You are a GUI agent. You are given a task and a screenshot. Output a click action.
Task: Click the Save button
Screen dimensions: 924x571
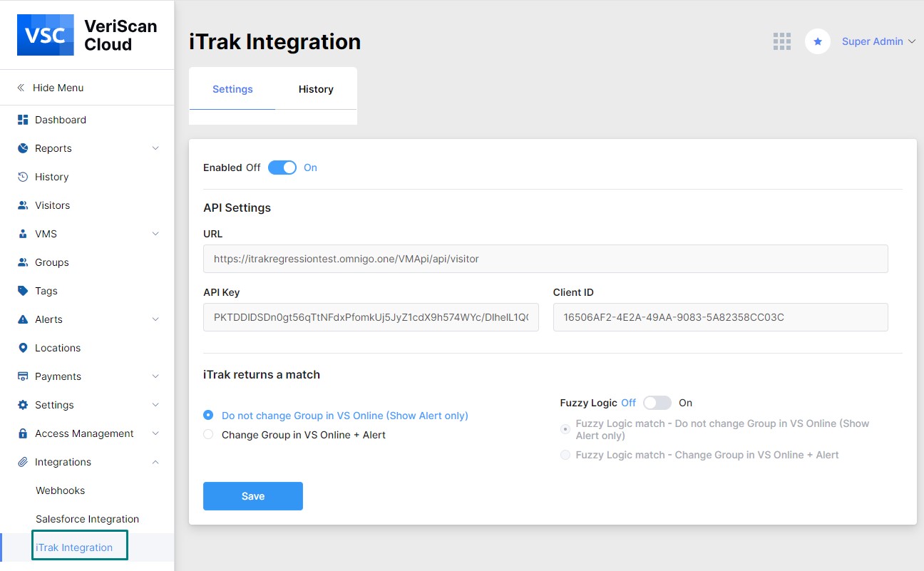[253, 496]
